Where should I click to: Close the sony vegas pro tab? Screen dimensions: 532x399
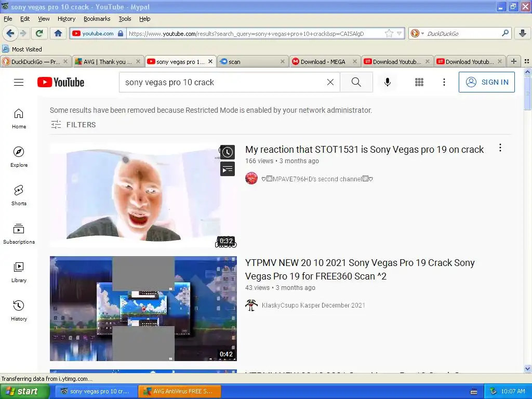pos(210,61)
